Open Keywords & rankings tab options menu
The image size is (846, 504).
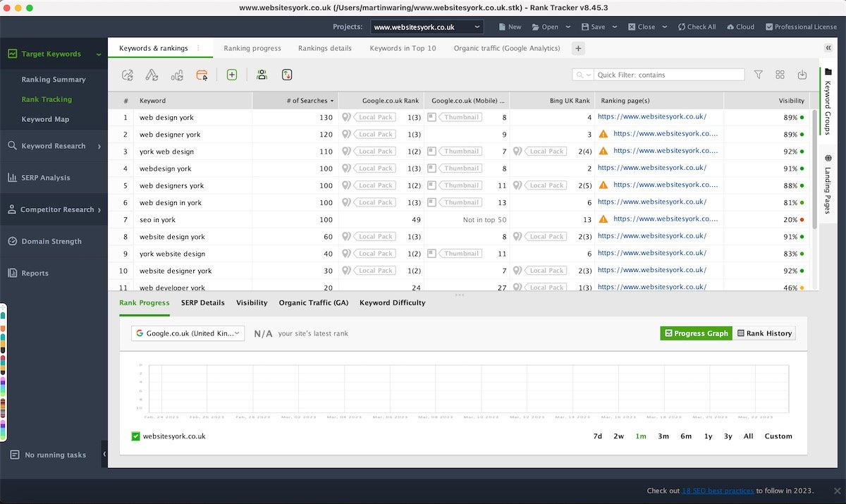tap(198, 48)
